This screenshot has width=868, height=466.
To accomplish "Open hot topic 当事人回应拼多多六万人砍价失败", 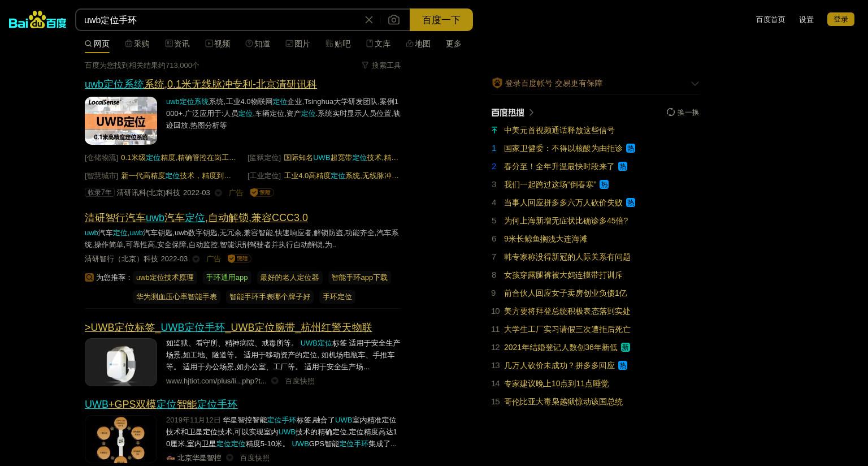I will [x=563, y=203].
